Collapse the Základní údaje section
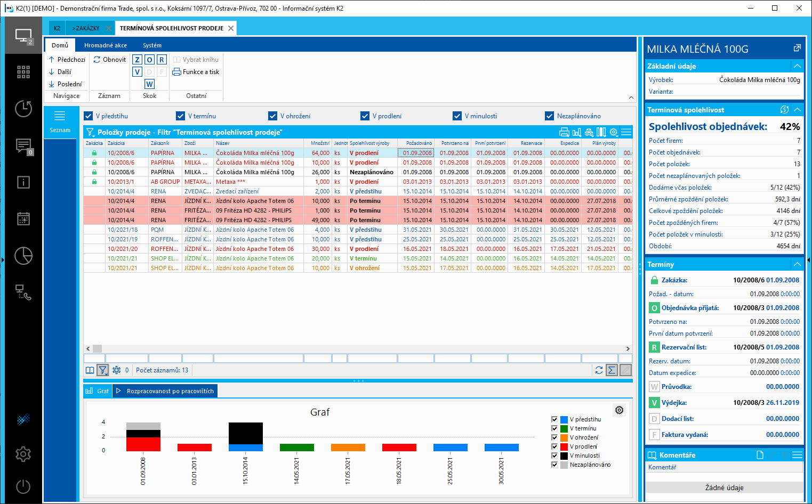 pyautogui.click(x=797, y=66)
